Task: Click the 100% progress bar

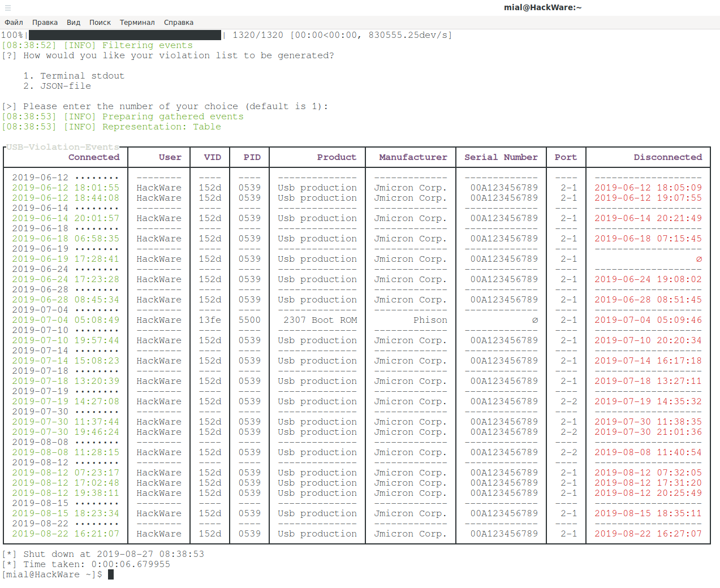Action: point(125,35)
